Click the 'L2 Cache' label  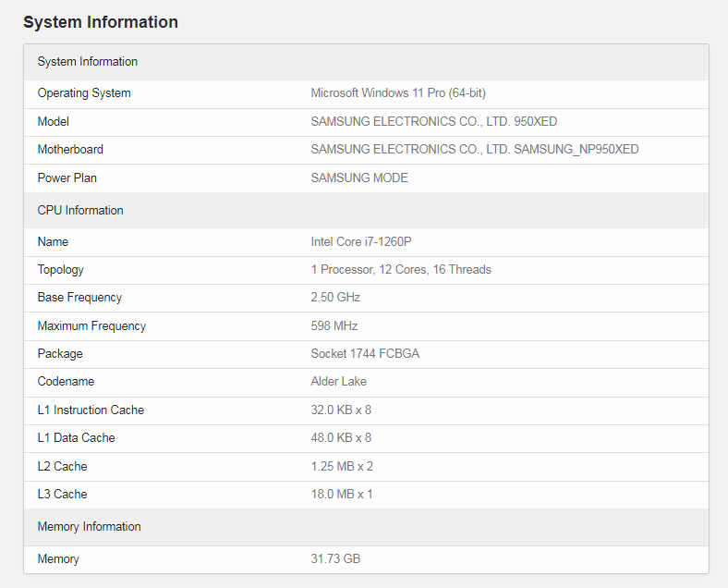(62, 466)
